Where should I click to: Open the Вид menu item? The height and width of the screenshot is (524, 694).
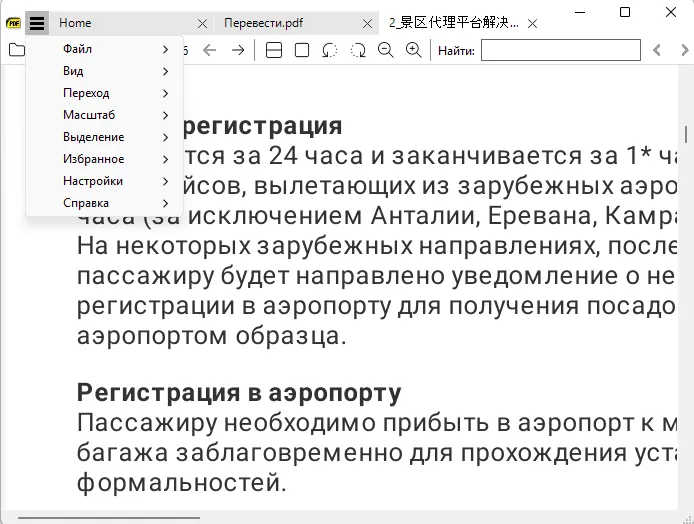[104, 71]
